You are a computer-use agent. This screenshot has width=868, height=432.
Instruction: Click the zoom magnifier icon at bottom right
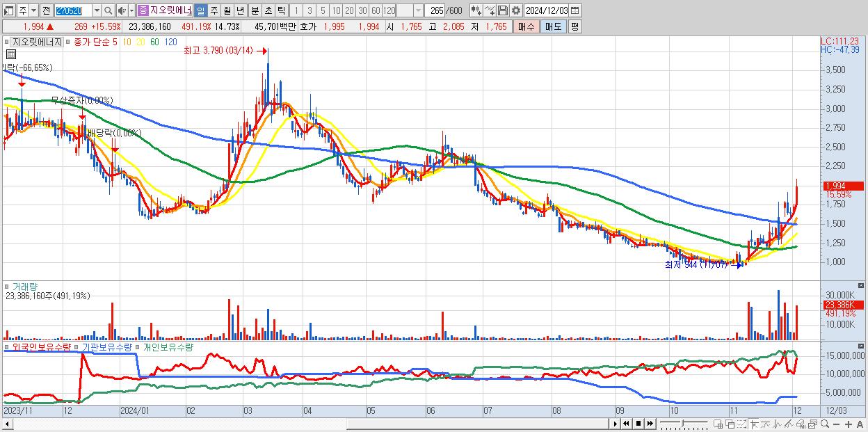[x=825, y=424]
